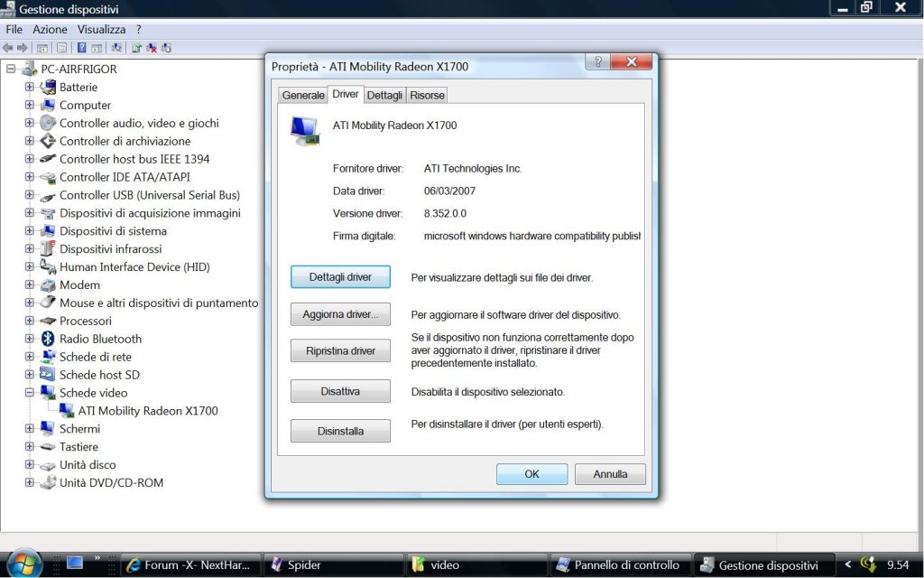924x578 pixels.
Task: Show hidden tray icons with the chevron
Action: pyautogui.click(x=848, y=564)
